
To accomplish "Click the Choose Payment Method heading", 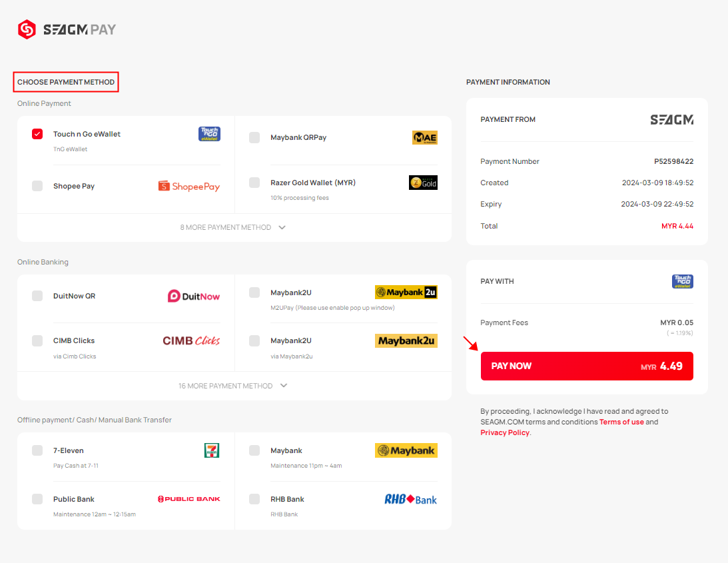I will 66,82.
